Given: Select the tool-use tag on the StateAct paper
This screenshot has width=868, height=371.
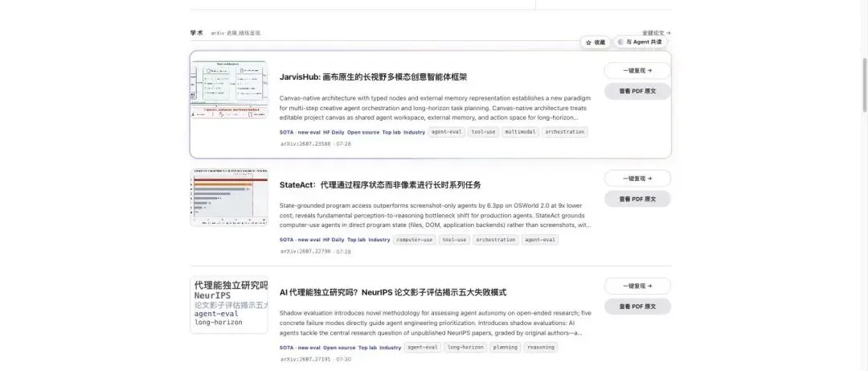Looking at the screenshot, I should point(454,240).
